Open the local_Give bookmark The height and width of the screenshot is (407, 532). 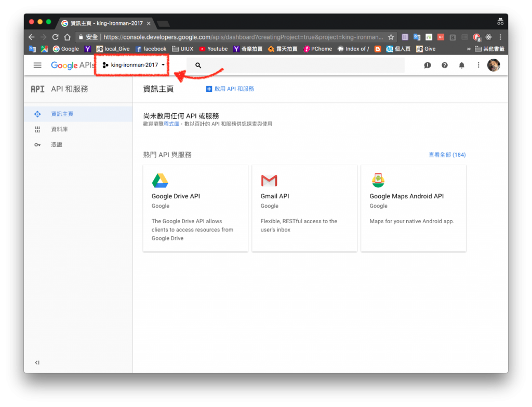[x=113, y=49]
